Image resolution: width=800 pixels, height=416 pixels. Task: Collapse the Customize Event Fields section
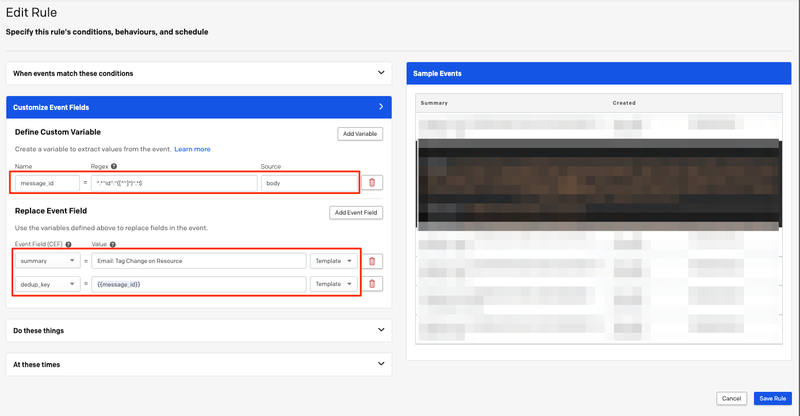click(x=199, y=107)
